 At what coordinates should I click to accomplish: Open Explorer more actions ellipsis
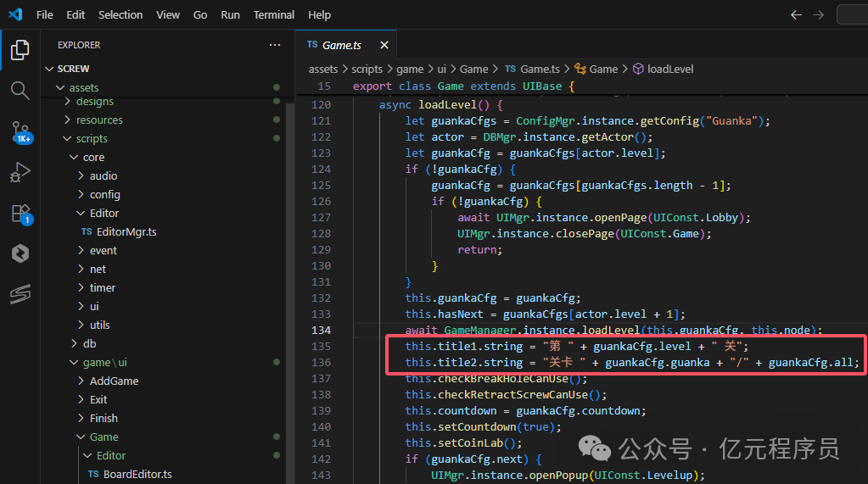pyautogui.click(x=275, y=45)
